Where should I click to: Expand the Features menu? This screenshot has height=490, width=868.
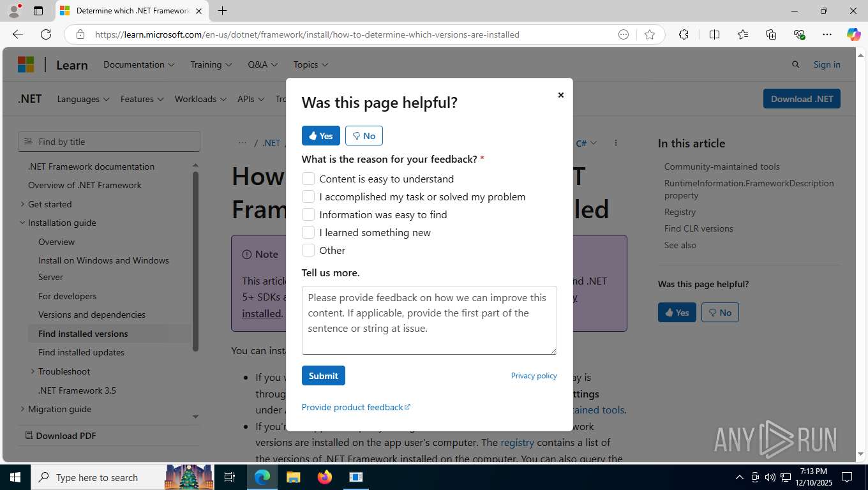click(142, 99)
